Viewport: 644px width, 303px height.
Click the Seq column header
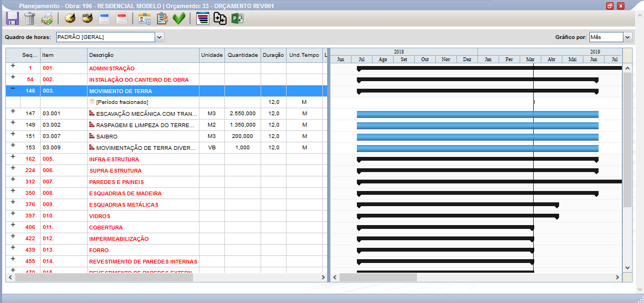pyautogui.click(x=30, y=55)
